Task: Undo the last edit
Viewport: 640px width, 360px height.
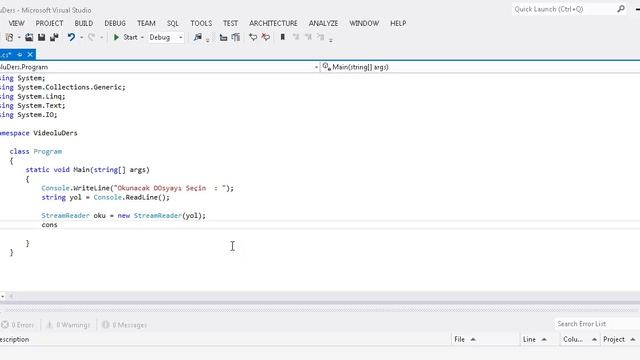Action: tap(71, 37)
